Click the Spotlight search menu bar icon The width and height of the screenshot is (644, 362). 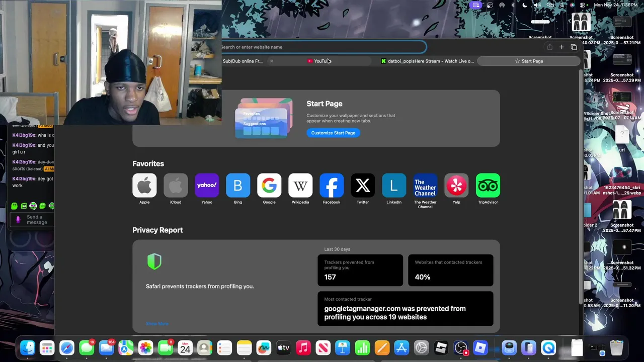click(561, 5)
